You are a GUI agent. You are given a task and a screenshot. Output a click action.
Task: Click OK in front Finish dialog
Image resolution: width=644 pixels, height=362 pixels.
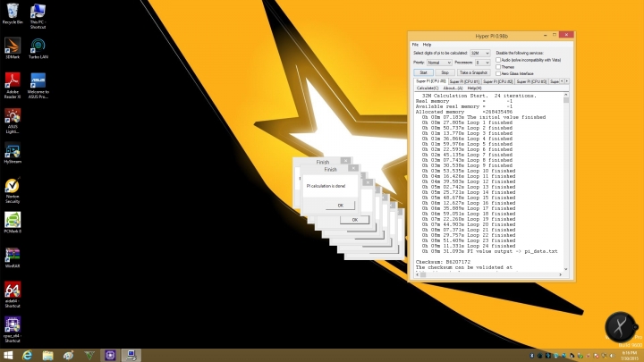pos(340,206)
